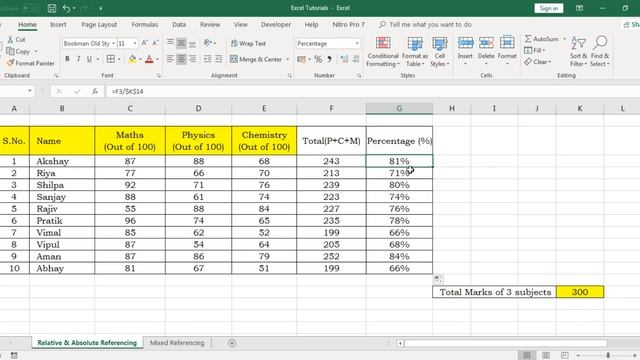Expand the Name Box dropdown
Image resolution: width=640 pixels, height=360 pixels.
pyautogui.click(x=29, y=91)
